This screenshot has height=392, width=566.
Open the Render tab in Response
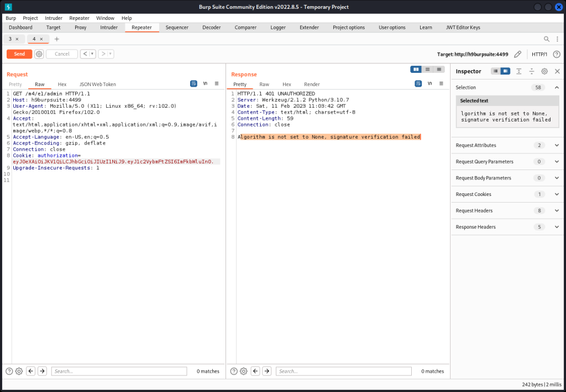point(312,84)
